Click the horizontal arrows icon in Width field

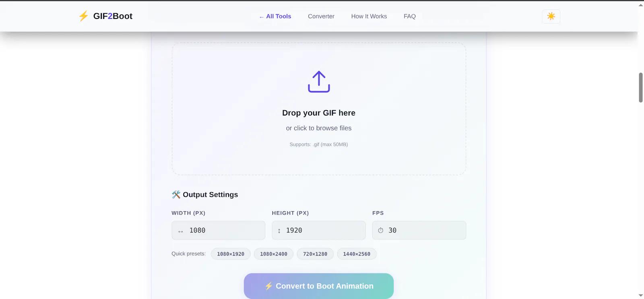click(x=181, y=231)
